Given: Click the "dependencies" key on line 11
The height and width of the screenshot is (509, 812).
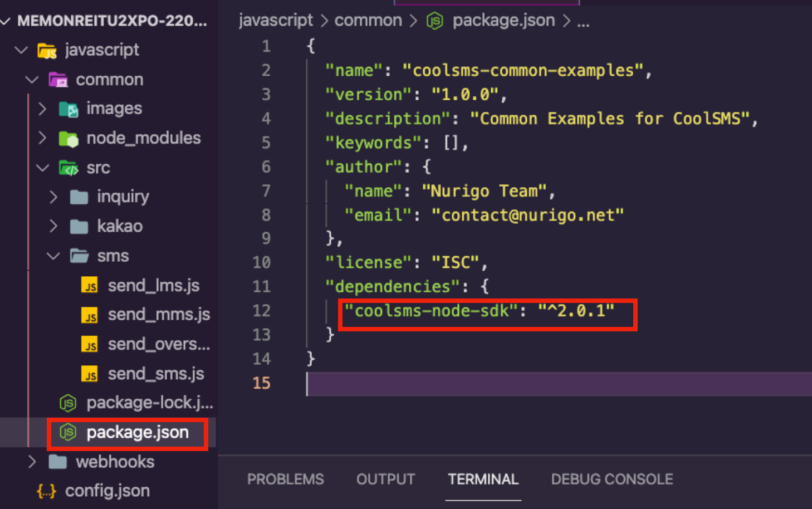Looking at the screenshot, I should pos(393,286).
